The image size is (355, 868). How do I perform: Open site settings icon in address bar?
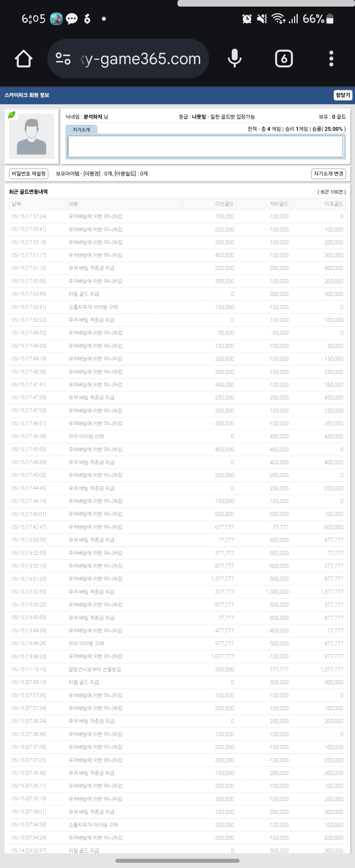pos(63,59)
